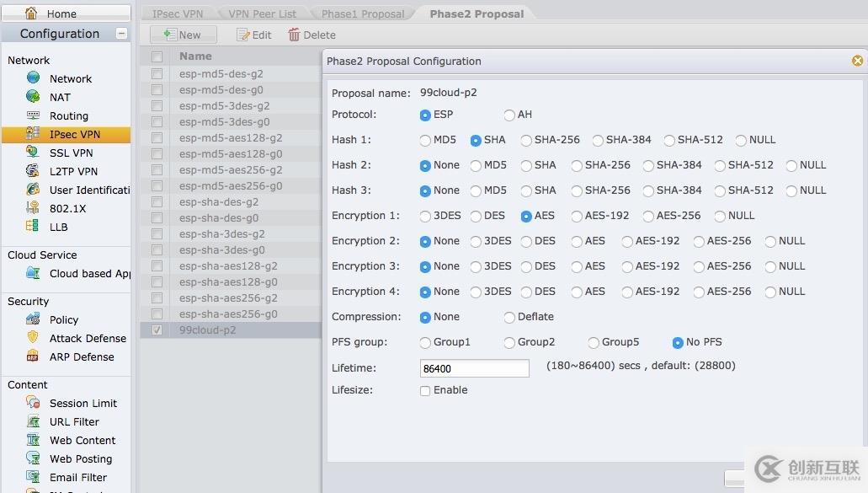Open URL Filter icon
This screenshot has height=493, width=868.
[33, 421]
